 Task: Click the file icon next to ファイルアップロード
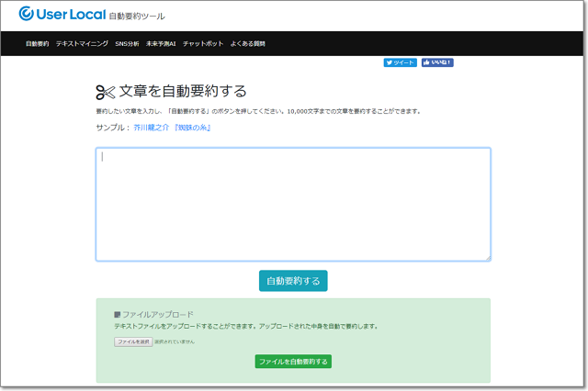click(x=118, y=314)
